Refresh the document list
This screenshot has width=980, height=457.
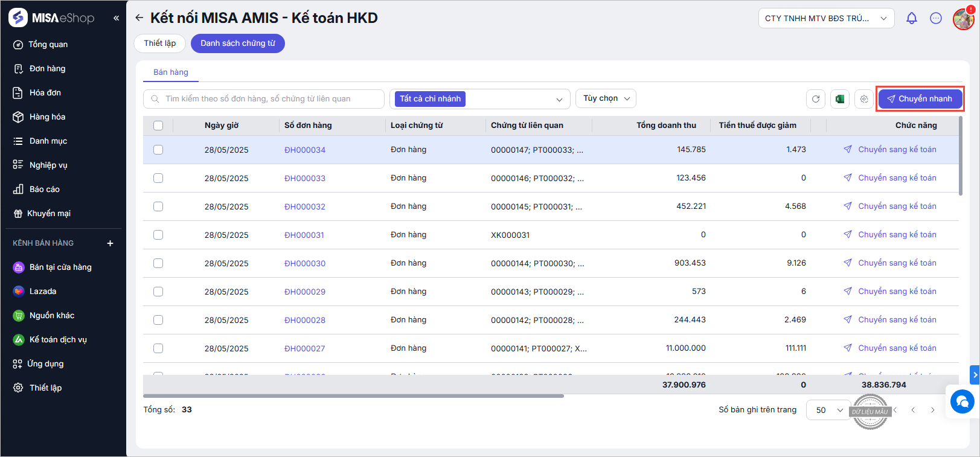816,99
